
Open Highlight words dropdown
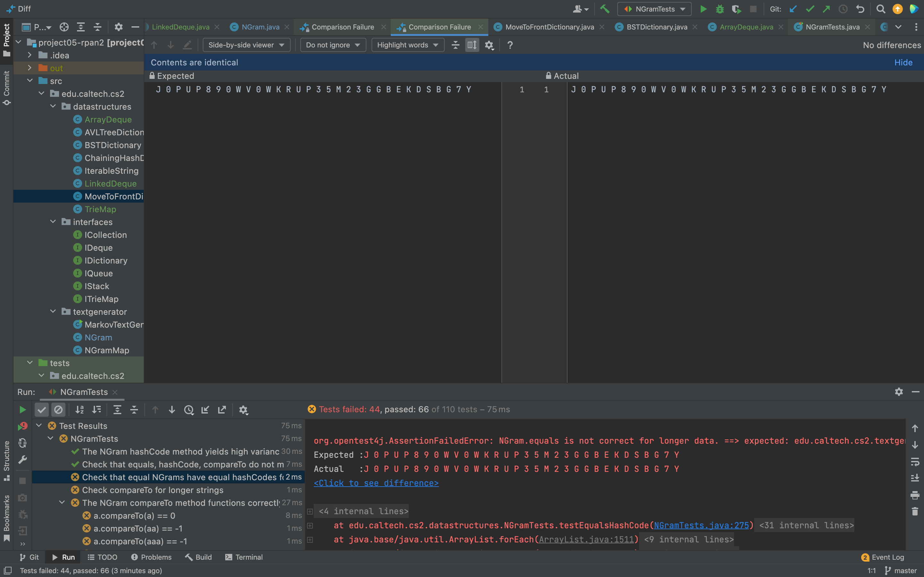click(407, 45)
